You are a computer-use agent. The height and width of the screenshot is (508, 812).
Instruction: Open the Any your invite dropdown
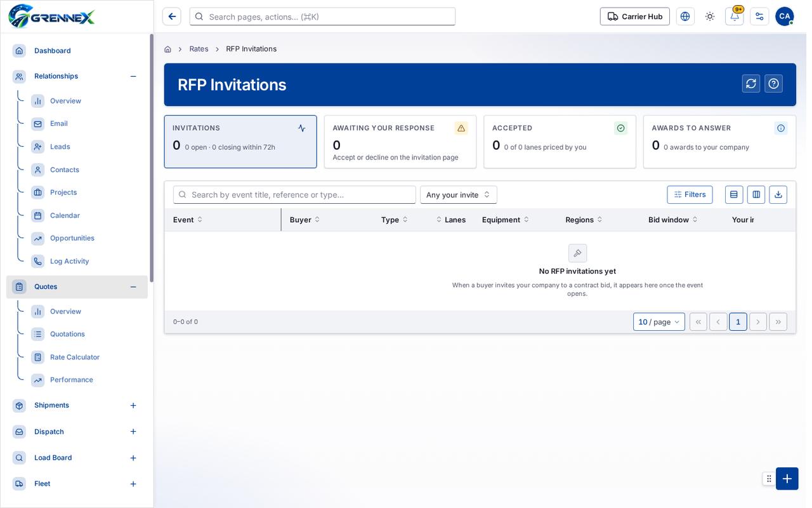point(459,195)
